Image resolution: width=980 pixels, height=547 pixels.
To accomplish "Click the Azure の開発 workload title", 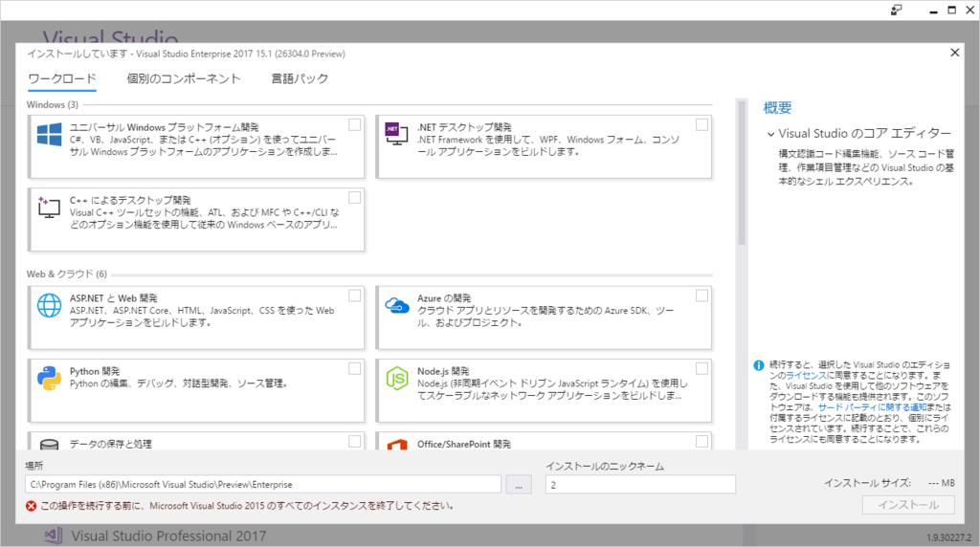I will pos(444,297).
